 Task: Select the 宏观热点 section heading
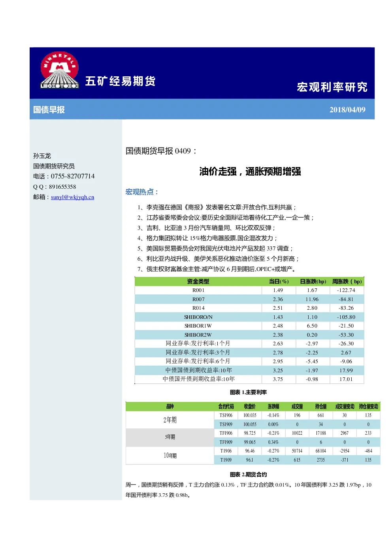pos(141,192)
